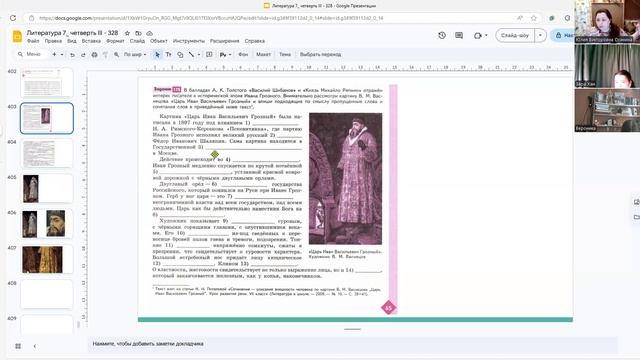The height and width of the screenshot is (360, 640).
Task: Reload the page in browser
Action: tap(13, 18)
